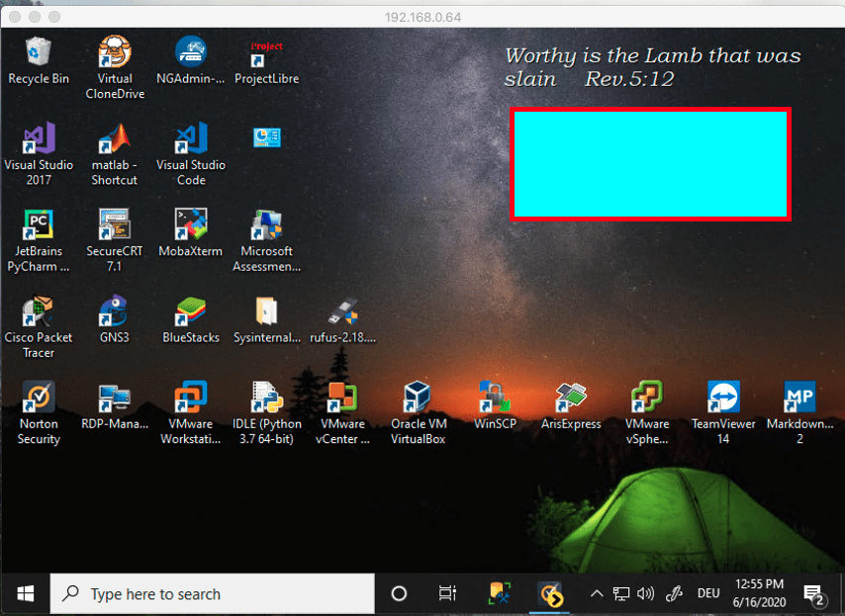
Task: Click the VMware Workstation desktop icon
Action: coord(190,398)
